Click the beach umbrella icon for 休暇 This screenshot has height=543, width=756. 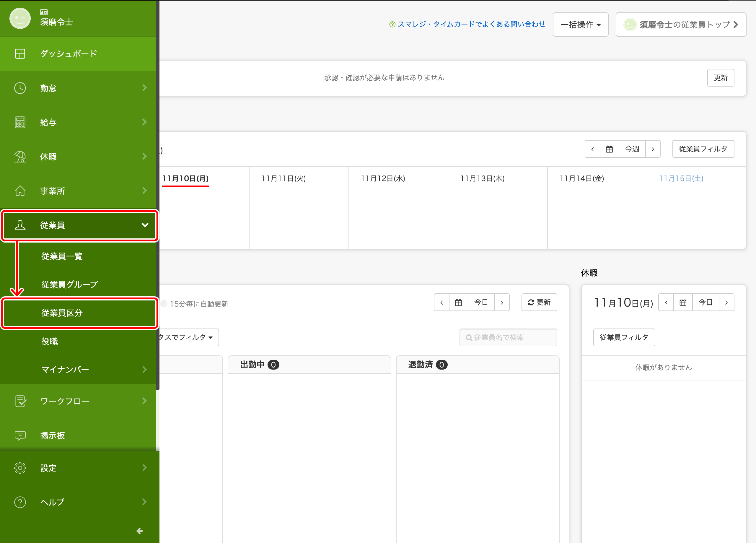[20, 157]
